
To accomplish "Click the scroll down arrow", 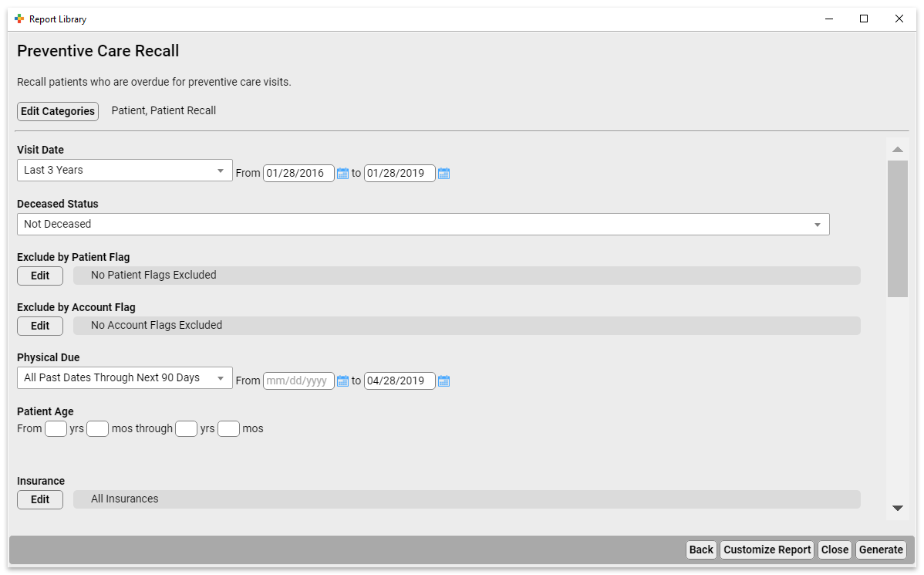I will 898,509.
